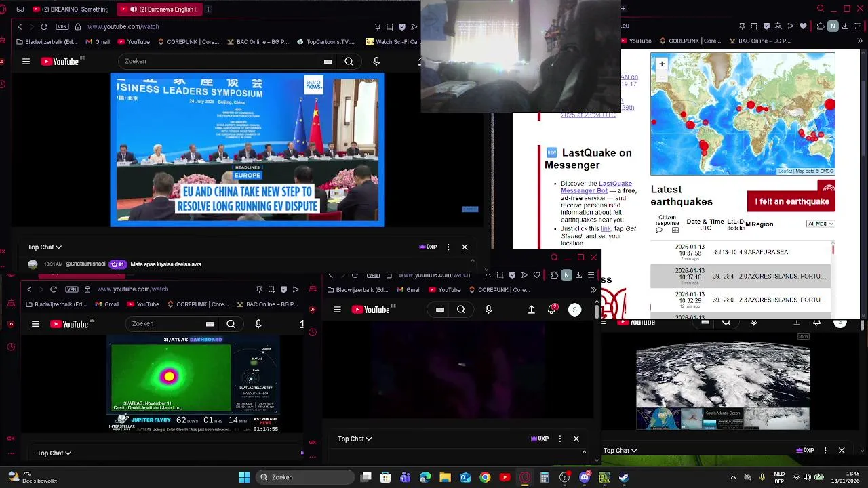Expand Top Chat dropdown in dark video window
The image size is (868, 488).
pyautogui.click(x=355, y=439)
